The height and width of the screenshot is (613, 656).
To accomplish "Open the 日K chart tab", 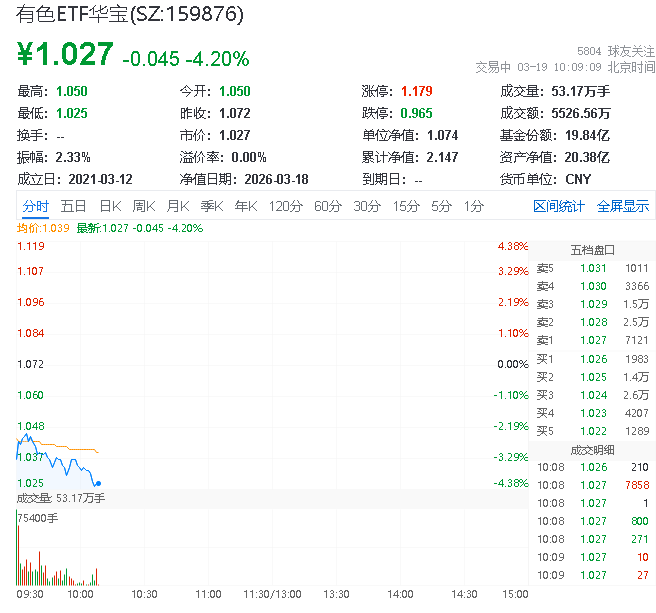I will click(110, 206).
